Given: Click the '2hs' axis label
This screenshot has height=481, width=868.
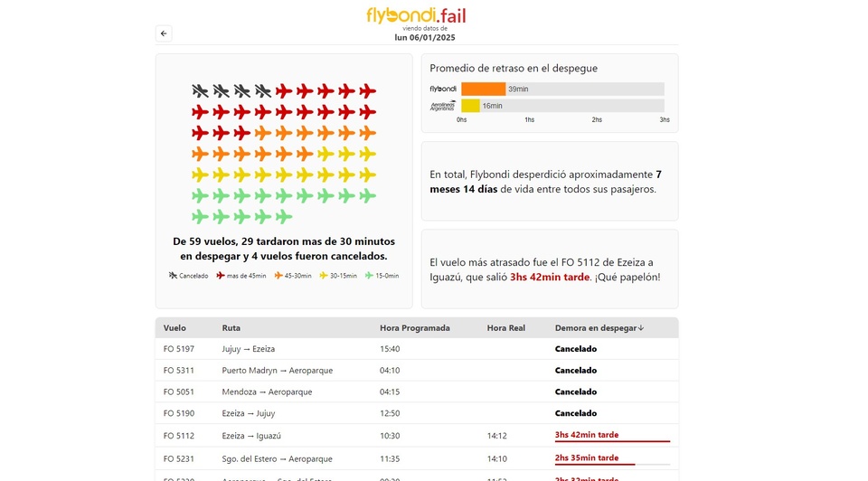Looking at the screenshot, I should (x=597, y=119).
